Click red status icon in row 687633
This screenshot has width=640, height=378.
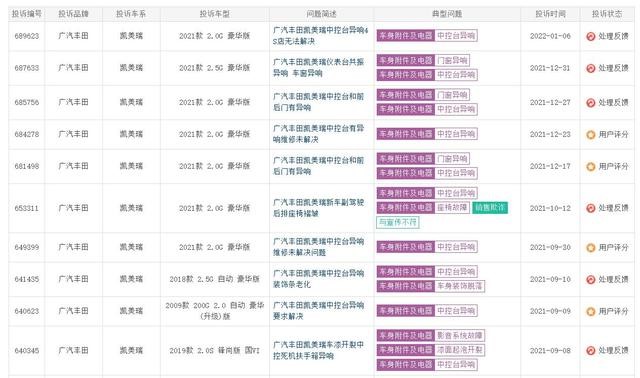click(x=591, y=68)
